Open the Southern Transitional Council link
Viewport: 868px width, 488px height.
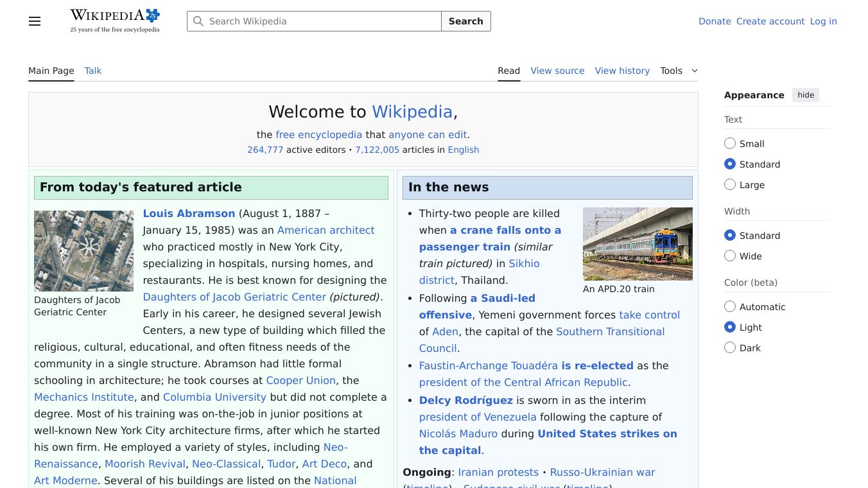click(x=542, y=340)
